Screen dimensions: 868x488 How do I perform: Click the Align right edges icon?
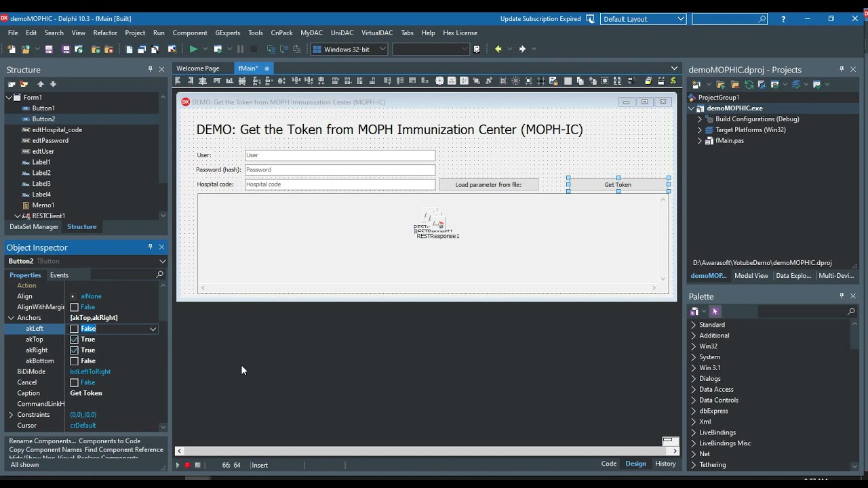pyautogui.click(x=191, y=81)
